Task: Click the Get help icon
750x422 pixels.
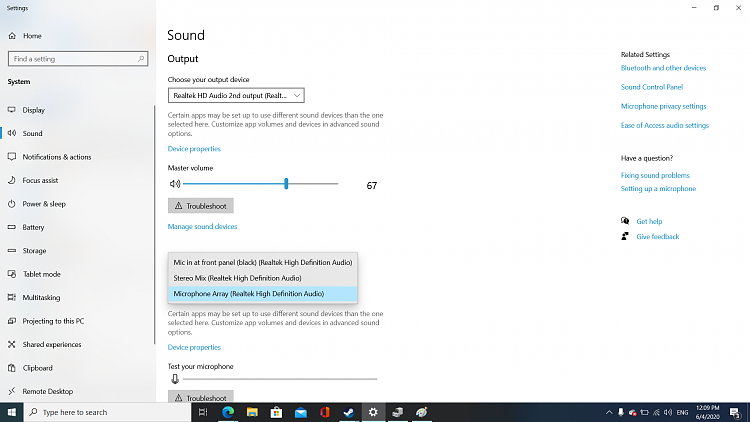Action: [625, 221]
